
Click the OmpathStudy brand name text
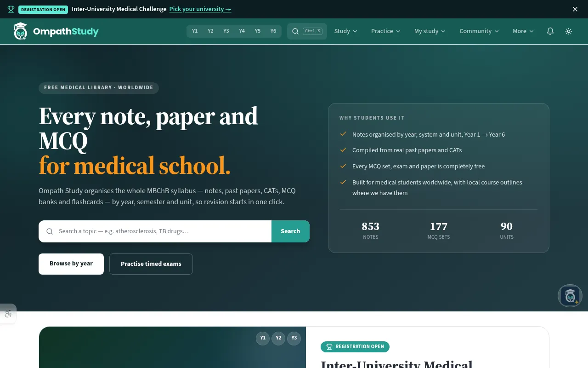66,32
